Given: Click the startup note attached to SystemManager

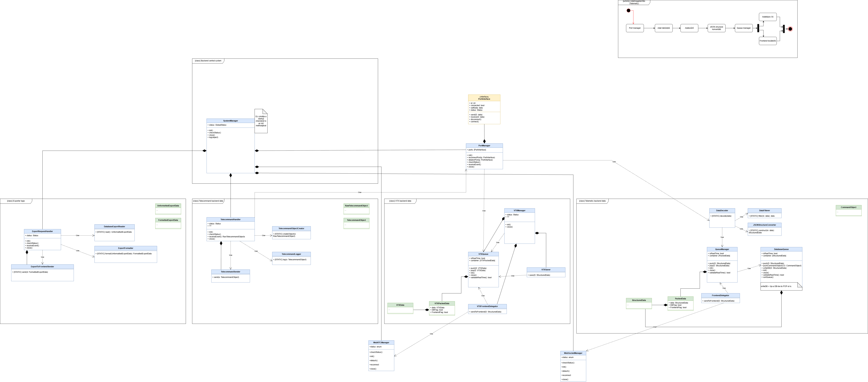Looking at the screenshot, I should tap(261, 121).
